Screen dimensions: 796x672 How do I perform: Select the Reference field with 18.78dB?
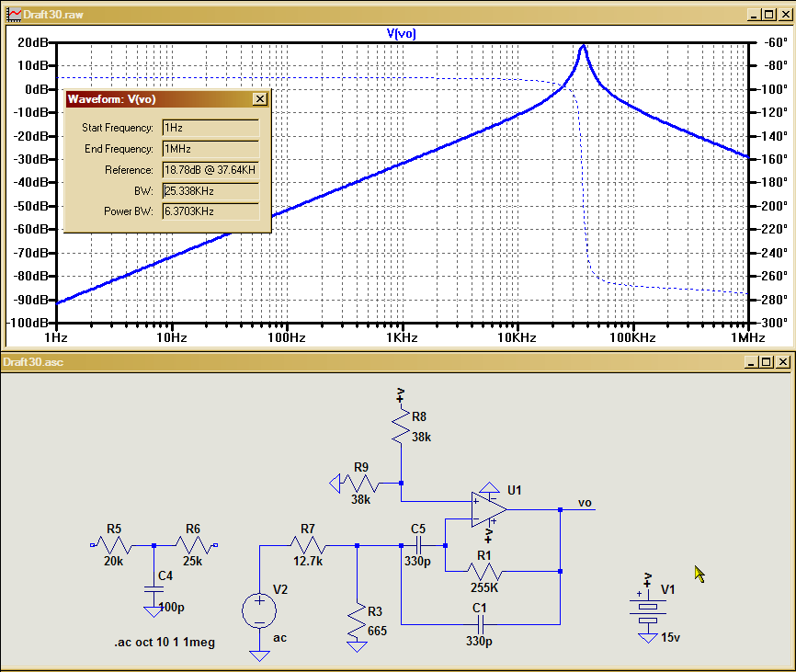pyautogui.click(x=210, y=170)
